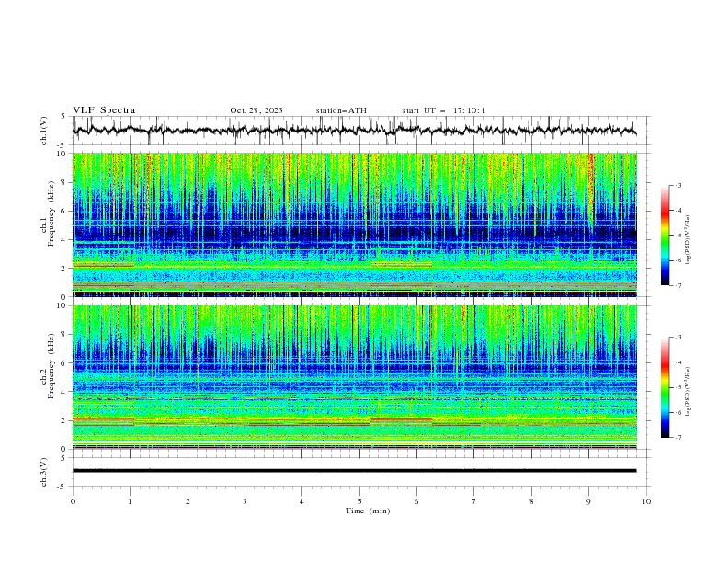Click time axis tick label 3
Image resolution: width=728 pixels, height=563 pixels.
click(x=245, y=501)
